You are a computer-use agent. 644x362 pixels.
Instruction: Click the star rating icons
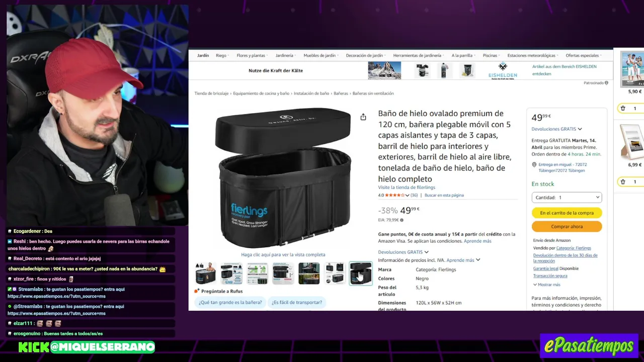coord(394,195)
